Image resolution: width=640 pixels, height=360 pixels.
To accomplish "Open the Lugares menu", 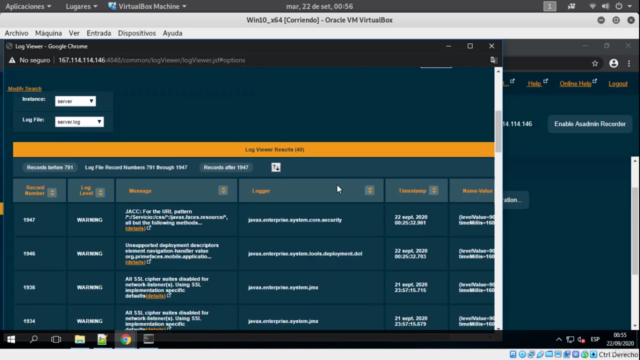I will (x=81, y=6).
